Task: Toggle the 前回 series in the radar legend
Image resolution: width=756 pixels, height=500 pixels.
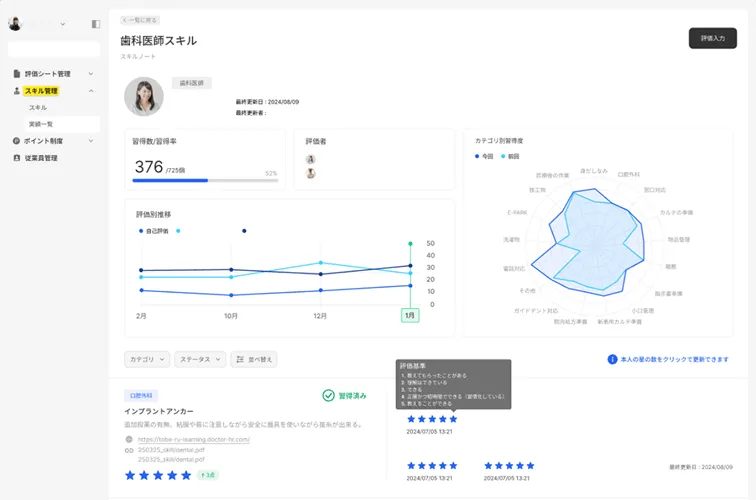Action: 510,156
